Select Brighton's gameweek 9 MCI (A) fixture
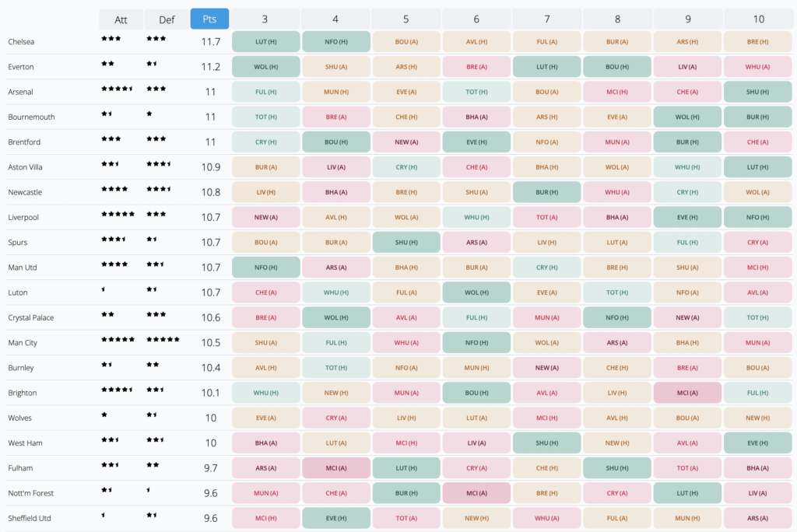 pyautogui.click(x=687, y=393)
